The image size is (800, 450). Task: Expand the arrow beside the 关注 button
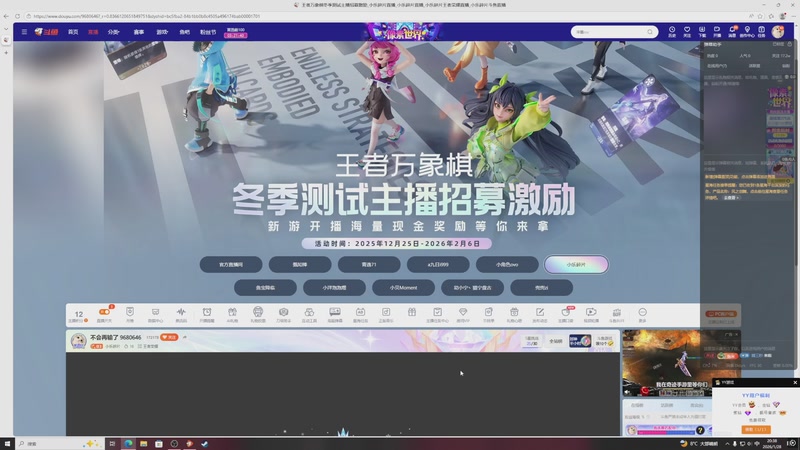pyautogui.click(x=185, y=337)
